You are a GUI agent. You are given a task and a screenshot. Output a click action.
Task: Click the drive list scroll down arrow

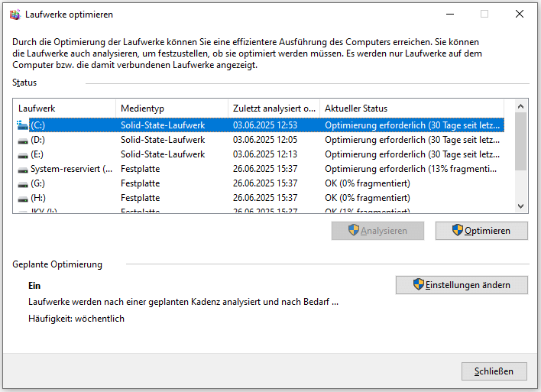pos(520,206)
